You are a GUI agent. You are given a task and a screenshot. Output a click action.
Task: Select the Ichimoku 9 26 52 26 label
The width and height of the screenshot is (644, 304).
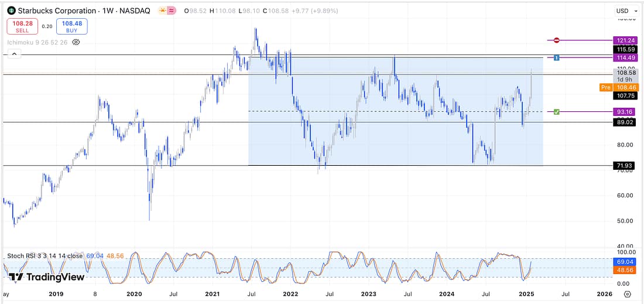point(37,42)
